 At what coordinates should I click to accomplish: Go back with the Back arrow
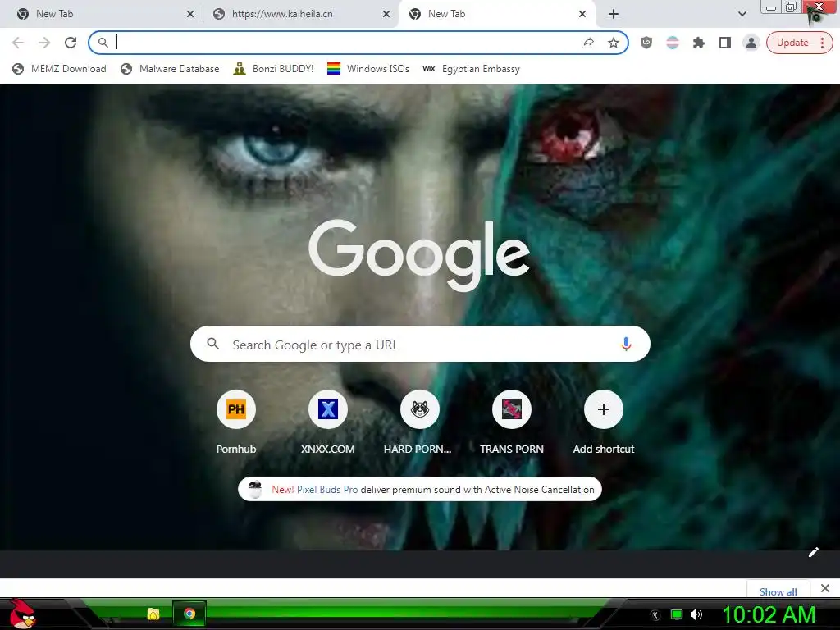(18, 43)
